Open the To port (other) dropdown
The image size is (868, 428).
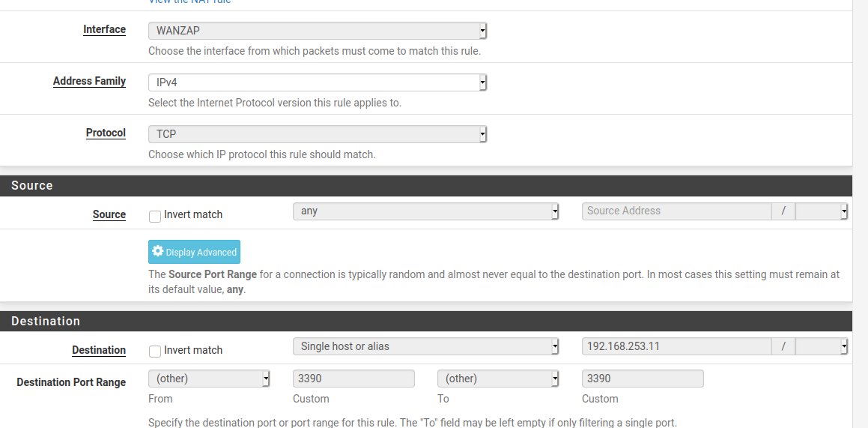(x=498, y=379)
